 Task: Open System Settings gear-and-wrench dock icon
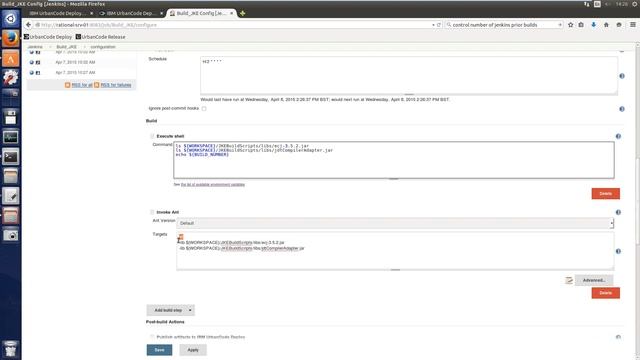click(11, 78)
